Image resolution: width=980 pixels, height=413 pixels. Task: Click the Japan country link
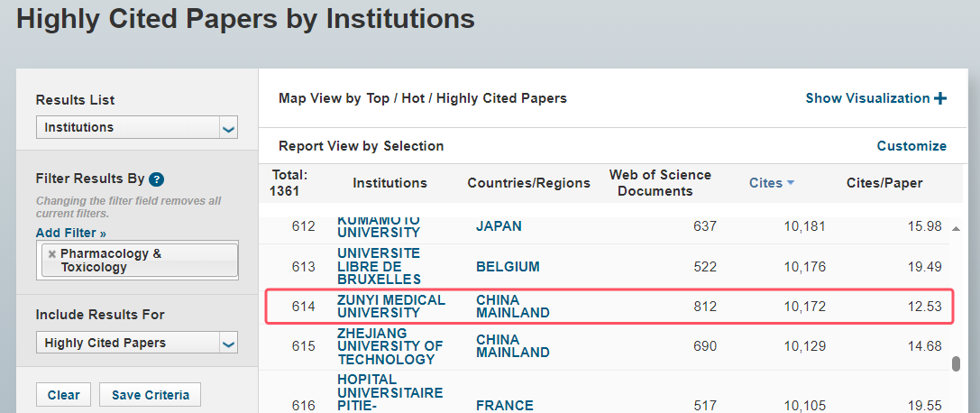(x=499, y=226)
